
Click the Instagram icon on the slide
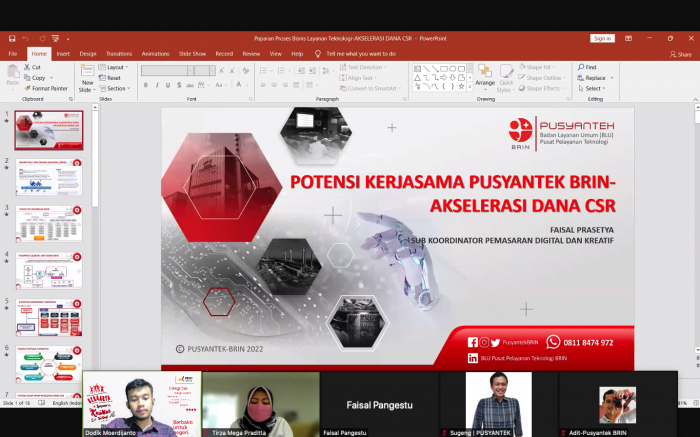click(x=484, y=342)
